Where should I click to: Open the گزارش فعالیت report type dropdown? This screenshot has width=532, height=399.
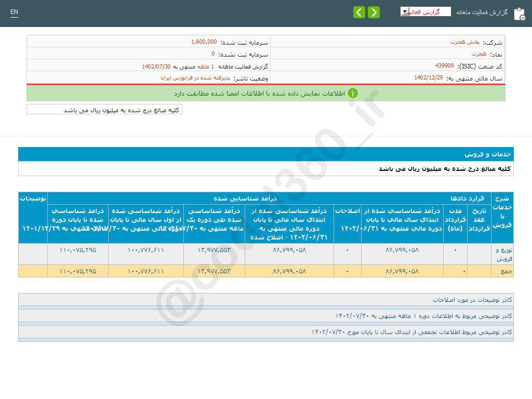pos(404,11)
